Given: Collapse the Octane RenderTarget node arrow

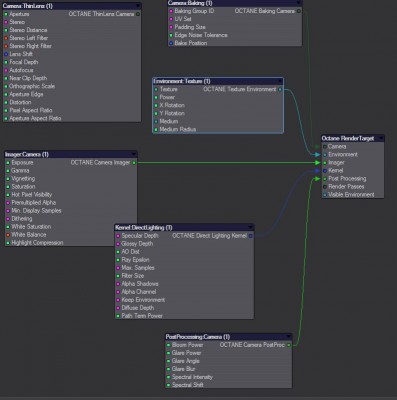Looking at the screenshot, I should (x=380, y=138).
